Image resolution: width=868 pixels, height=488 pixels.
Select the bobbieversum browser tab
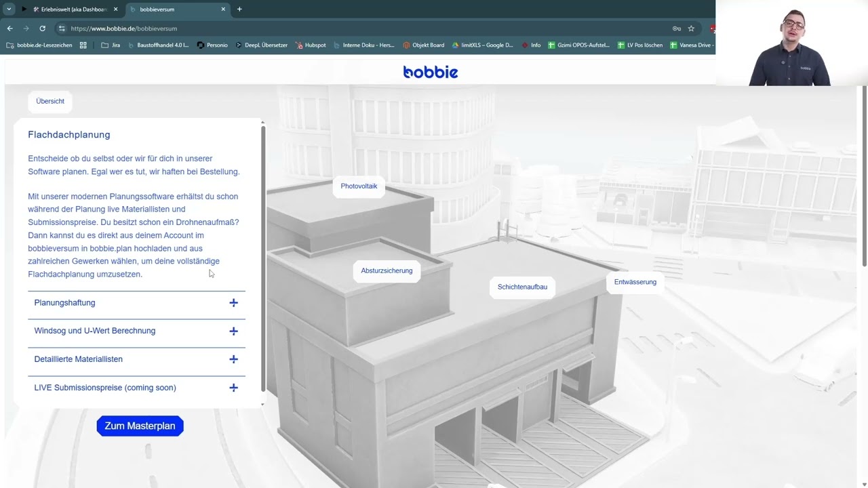pos(178,9)
